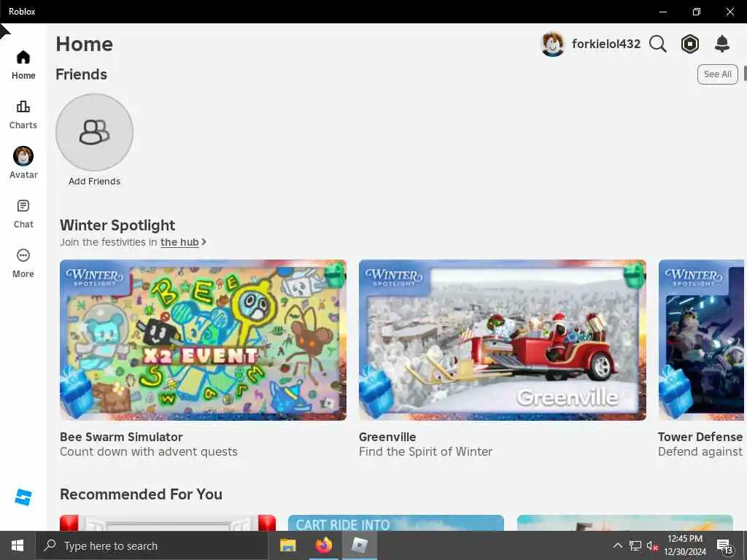Image resolution: width=747 pixels, height=560 pixels.
Task: Click 'Count down with advent quests' text
Action: (x=149, y=451)
